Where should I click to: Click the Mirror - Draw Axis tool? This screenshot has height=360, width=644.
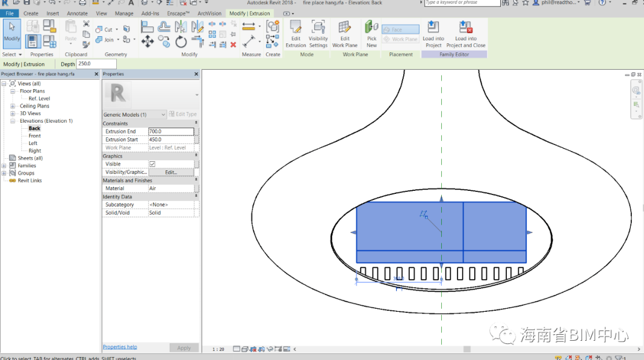coord(197,27)
